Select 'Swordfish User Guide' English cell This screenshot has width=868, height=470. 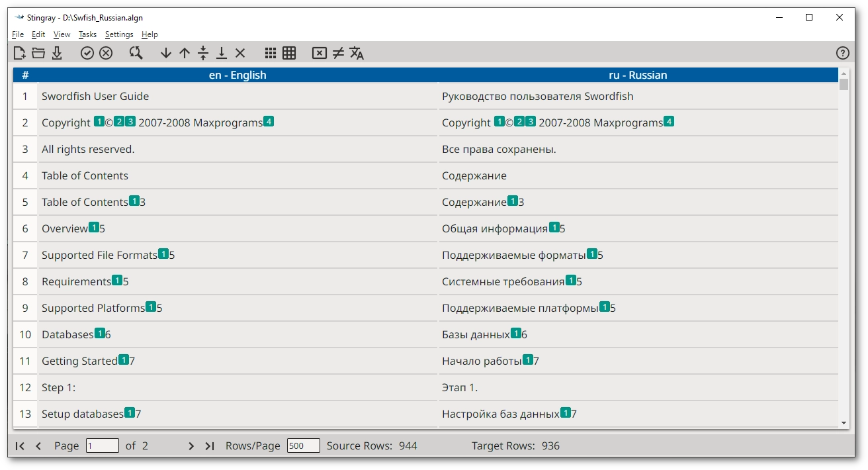click(x=238, y=96)
